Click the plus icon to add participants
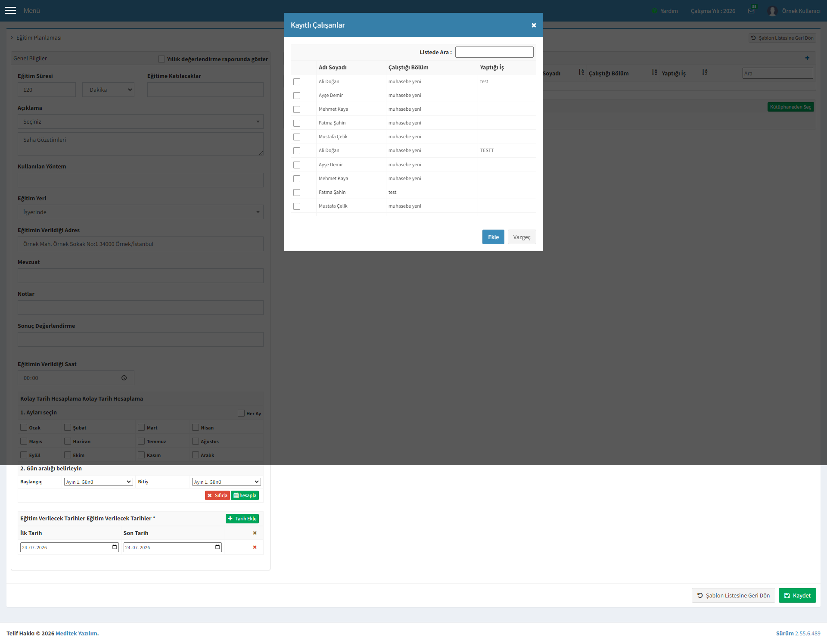Viewport: 827px width, 644px height. (807, 58)
